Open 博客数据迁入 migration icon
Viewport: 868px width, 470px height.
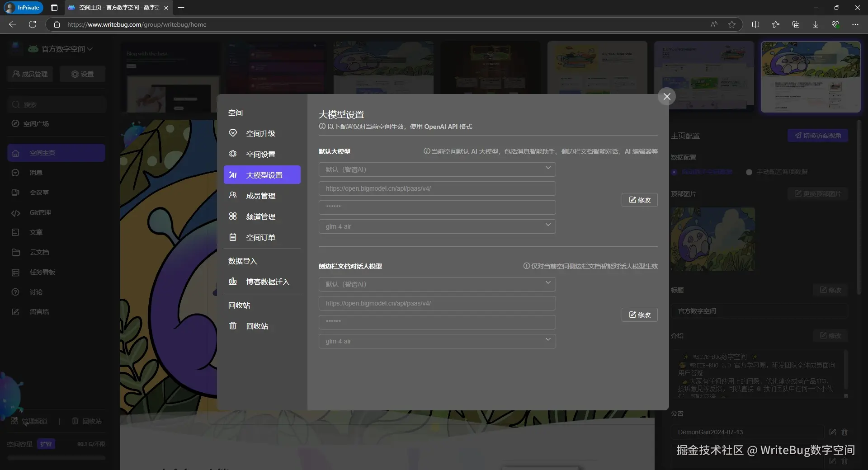point(232,281)
